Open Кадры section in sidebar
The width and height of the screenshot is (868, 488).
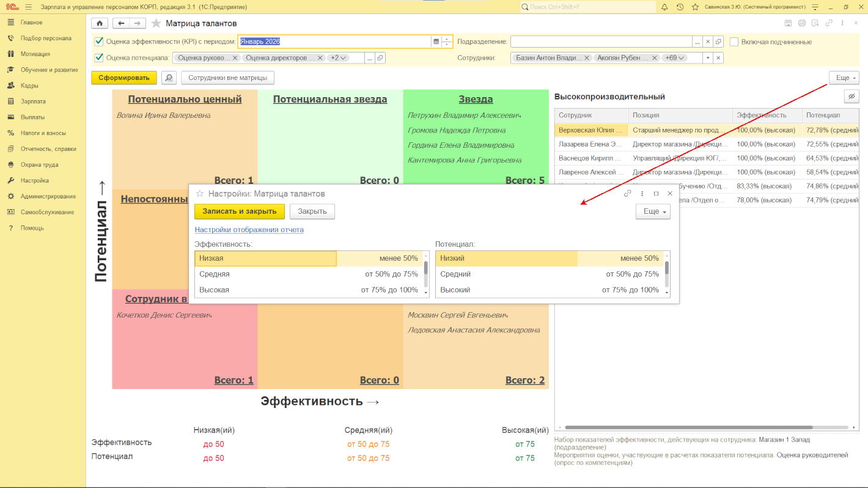pos(29,86)
